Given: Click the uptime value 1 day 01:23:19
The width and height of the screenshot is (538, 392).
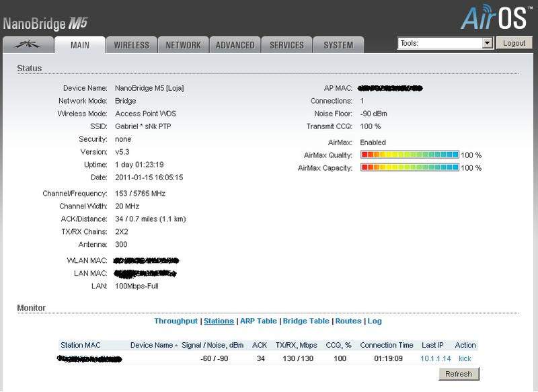Looking at the screenshot, I should point(139,165).
